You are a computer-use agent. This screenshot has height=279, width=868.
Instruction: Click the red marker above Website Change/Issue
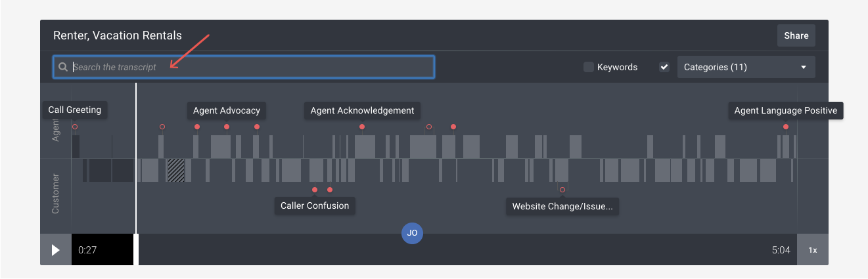point(562,190)
